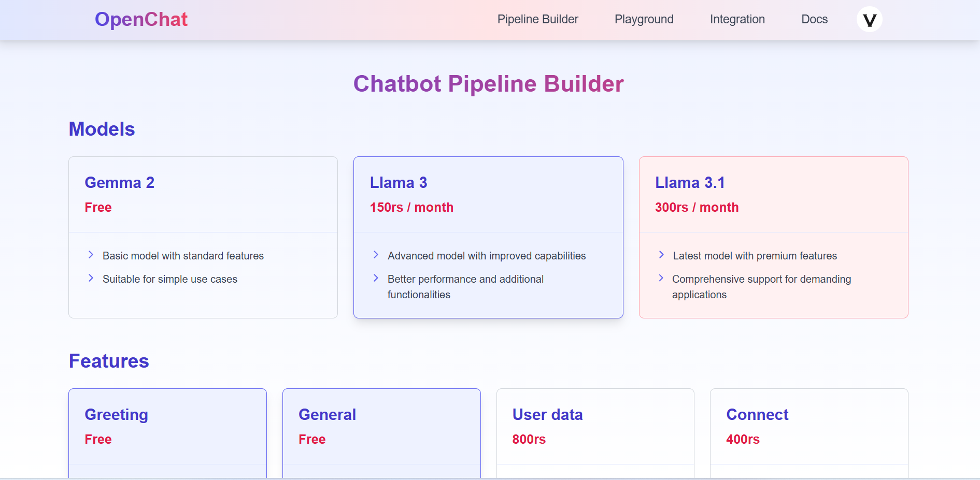
Task: Click chevron beside Comprehensive support for demanding applications
Action: 661,278
